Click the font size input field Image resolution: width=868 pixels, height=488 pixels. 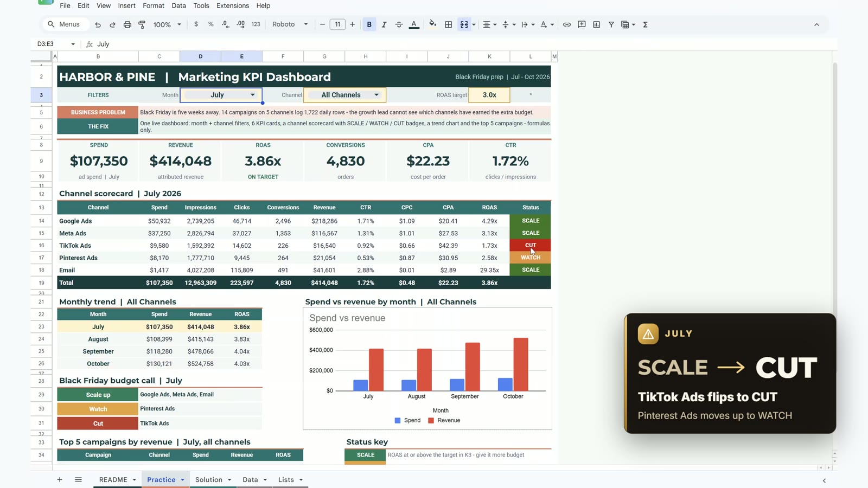point(337,24)
